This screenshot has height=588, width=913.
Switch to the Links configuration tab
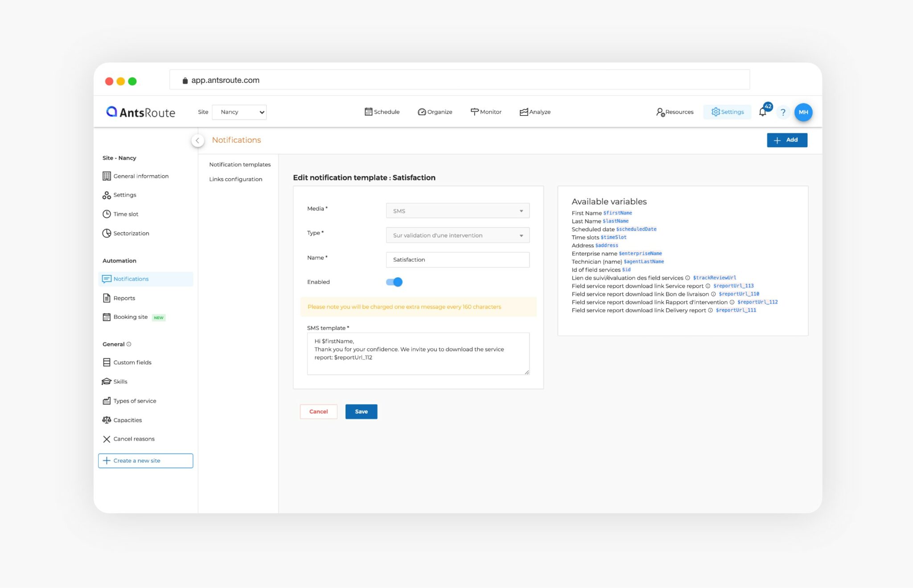point(235,179)
